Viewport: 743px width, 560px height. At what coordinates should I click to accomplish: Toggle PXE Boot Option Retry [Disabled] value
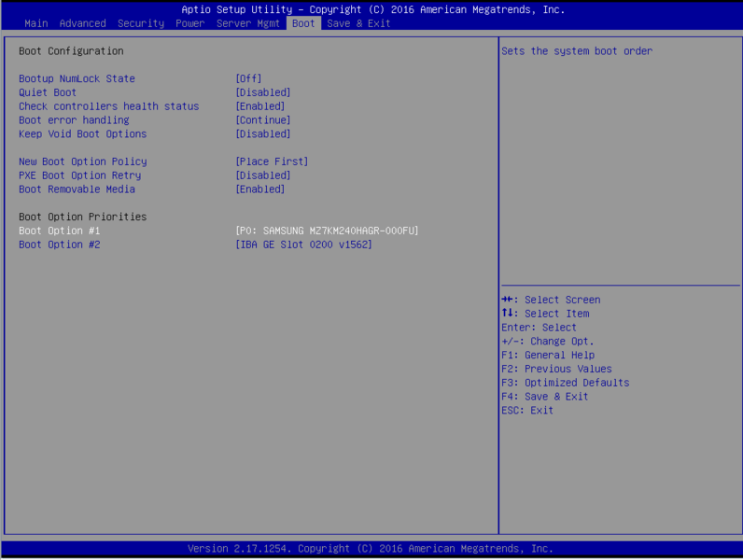(263, 175)
